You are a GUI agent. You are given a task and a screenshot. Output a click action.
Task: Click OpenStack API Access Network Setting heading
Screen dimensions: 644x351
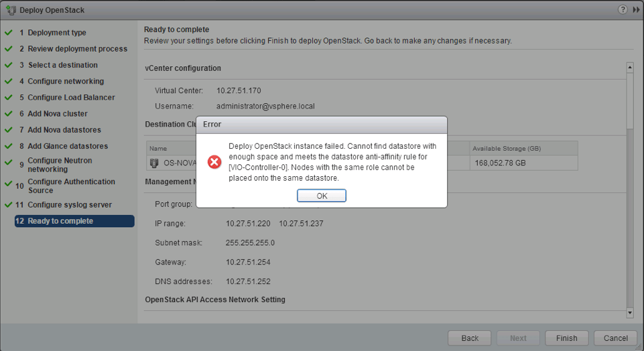point(215,299)
